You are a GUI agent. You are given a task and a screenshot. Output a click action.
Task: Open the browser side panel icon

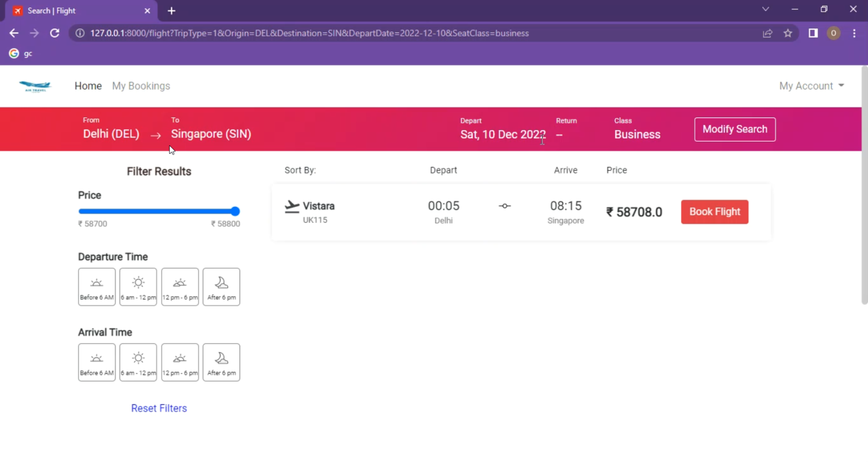(813, 33)
